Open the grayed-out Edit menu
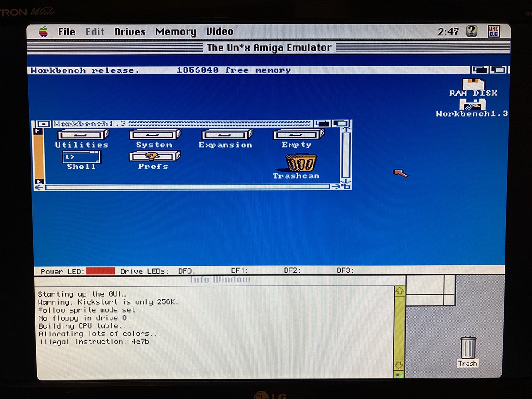 point(95,32)
